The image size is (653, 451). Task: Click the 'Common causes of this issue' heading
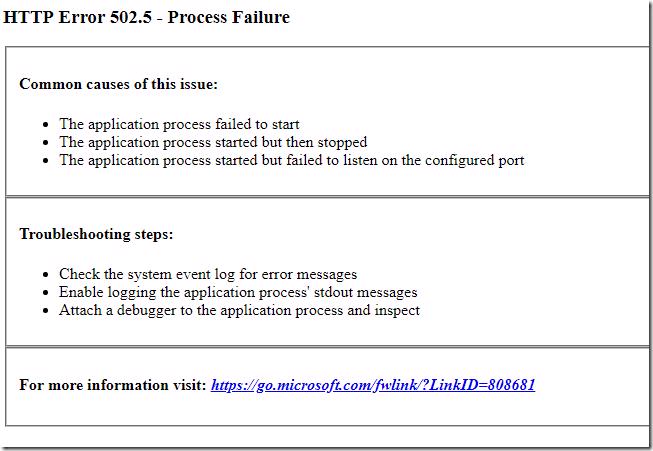pos(119,84)
